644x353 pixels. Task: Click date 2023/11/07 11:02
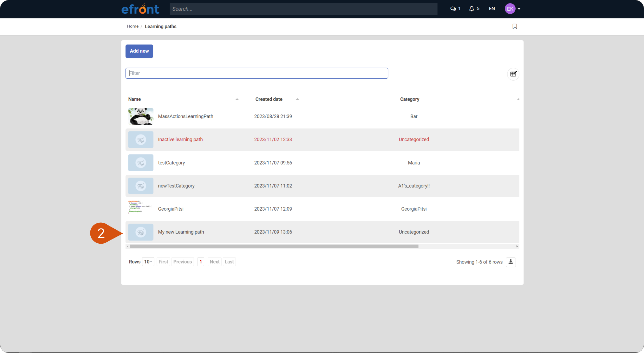[x=273, y=186]
